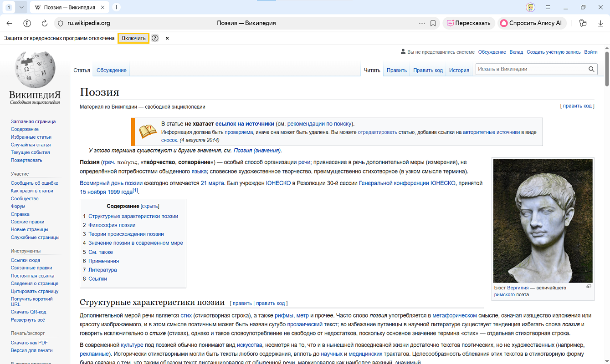The image size is (610, 364).
Task: Click the Пересказать button
Action: (x=468, y=23)
